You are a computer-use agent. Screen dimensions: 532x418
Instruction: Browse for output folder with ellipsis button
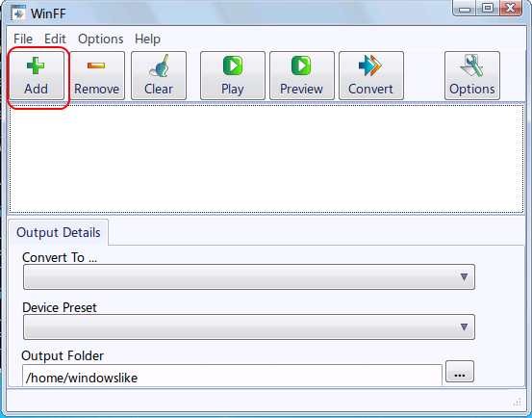coord(460,372)
